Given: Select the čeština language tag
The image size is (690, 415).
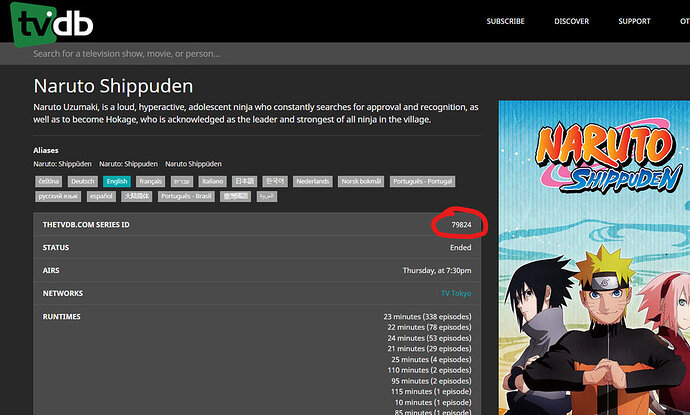Looking at the screenshot, I should [49, 181].
